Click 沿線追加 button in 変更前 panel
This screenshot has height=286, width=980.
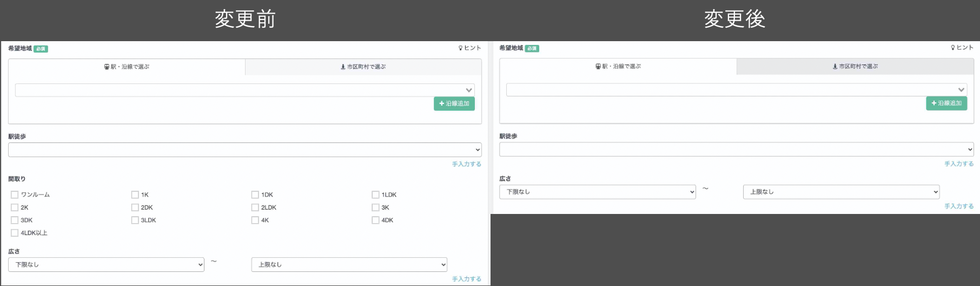coord(454,103)
